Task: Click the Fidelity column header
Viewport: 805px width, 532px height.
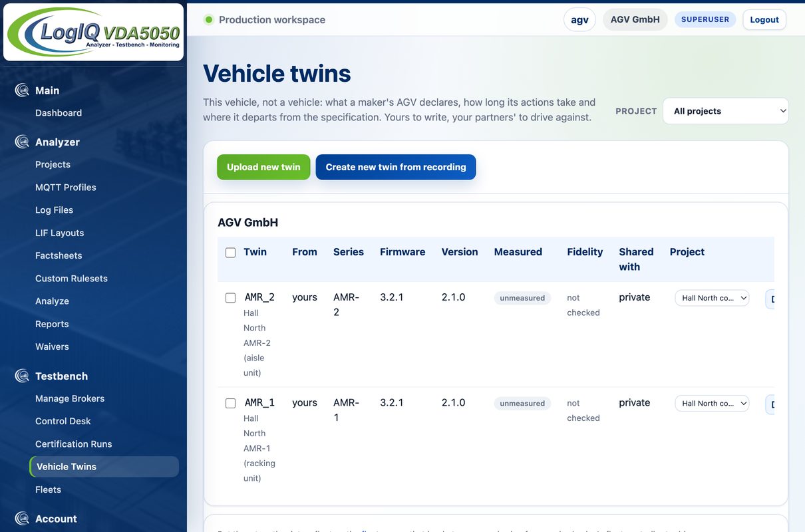Action: coord(585,252)
